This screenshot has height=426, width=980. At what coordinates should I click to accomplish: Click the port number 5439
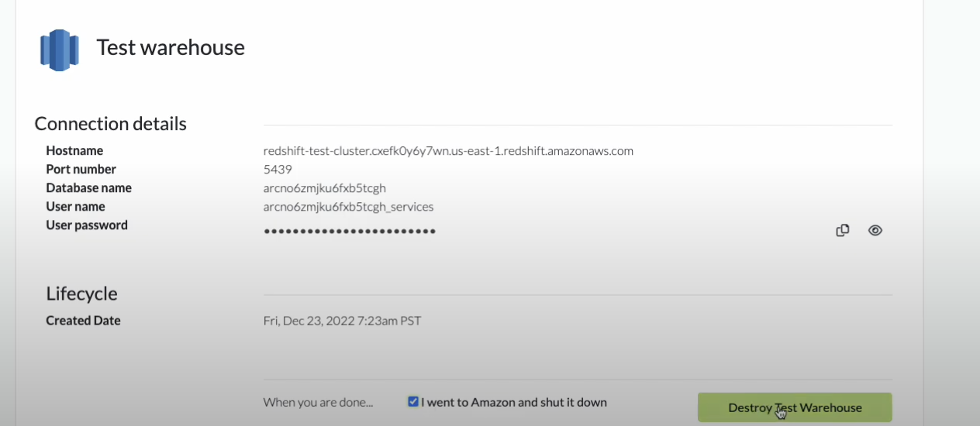pyautogui.click(x=278, y=170)
